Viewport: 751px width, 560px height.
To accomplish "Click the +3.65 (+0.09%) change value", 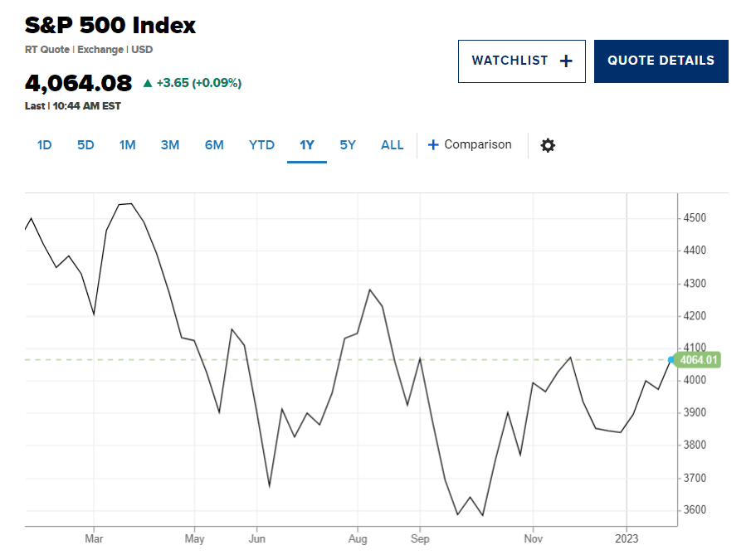I will 199,83.
